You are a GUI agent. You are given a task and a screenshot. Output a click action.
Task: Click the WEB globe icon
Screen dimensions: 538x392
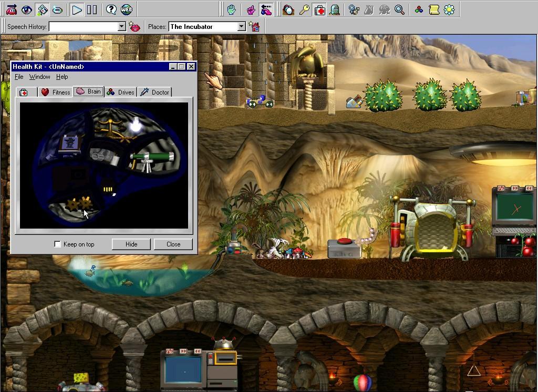[126, 9]
